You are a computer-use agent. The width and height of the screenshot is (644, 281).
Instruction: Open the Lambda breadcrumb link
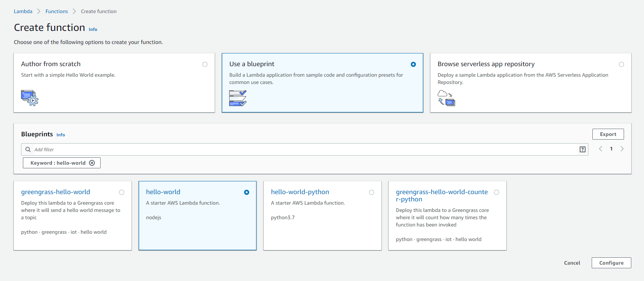coord(23,11)
